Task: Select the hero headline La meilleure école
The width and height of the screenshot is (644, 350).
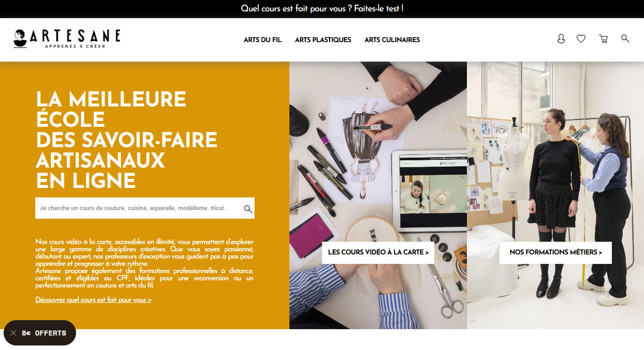Action: point(127,140)
